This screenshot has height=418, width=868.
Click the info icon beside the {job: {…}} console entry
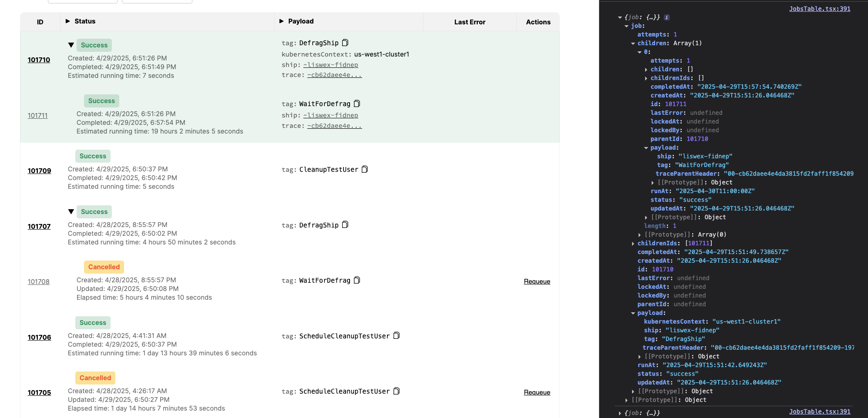point(667,17)
